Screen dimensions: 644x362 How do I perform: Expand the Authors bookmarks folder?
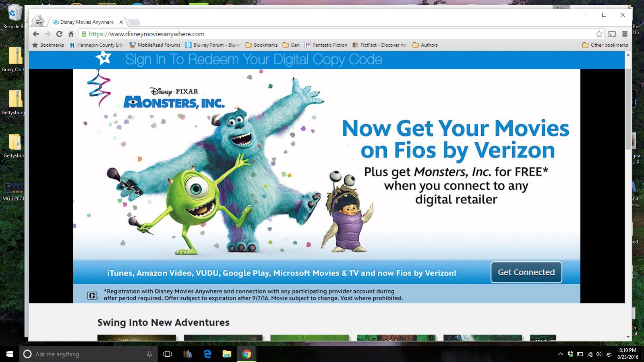425,45
